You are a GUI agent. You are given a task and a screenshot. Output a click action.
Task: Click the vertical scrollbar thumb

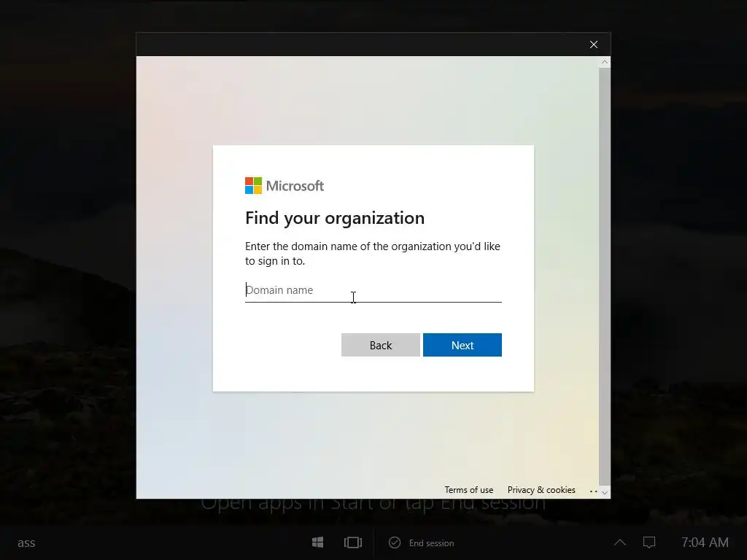pyautogui.click(x=605, y=276)
